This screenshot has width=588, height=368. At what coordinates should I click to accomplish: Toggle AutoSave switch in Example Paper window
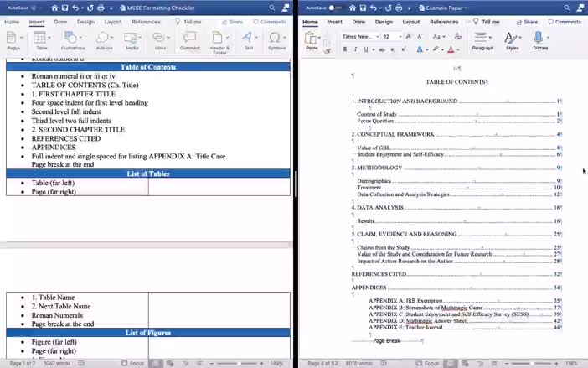tap(335, 8)
